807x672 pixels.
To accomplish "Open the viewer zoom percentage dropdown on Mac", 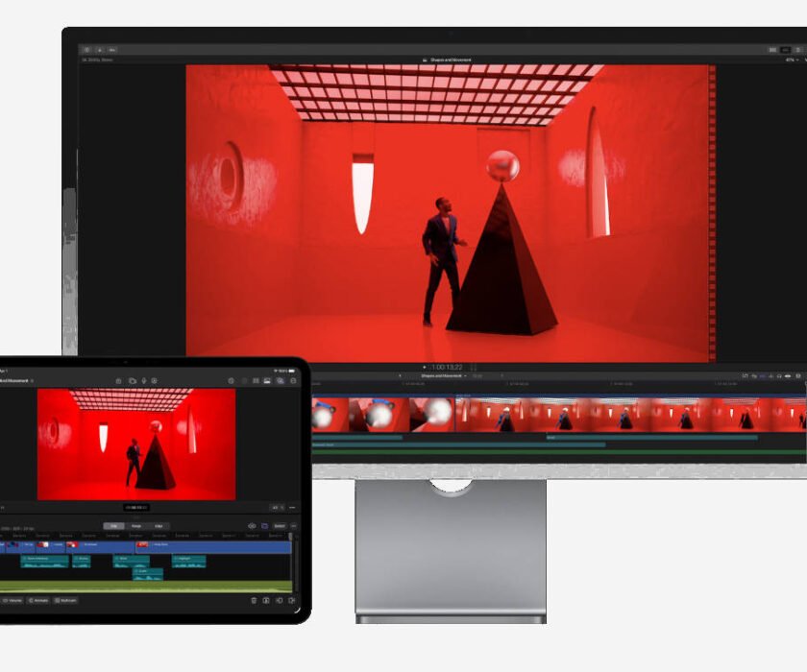I will tap(794, 60).
